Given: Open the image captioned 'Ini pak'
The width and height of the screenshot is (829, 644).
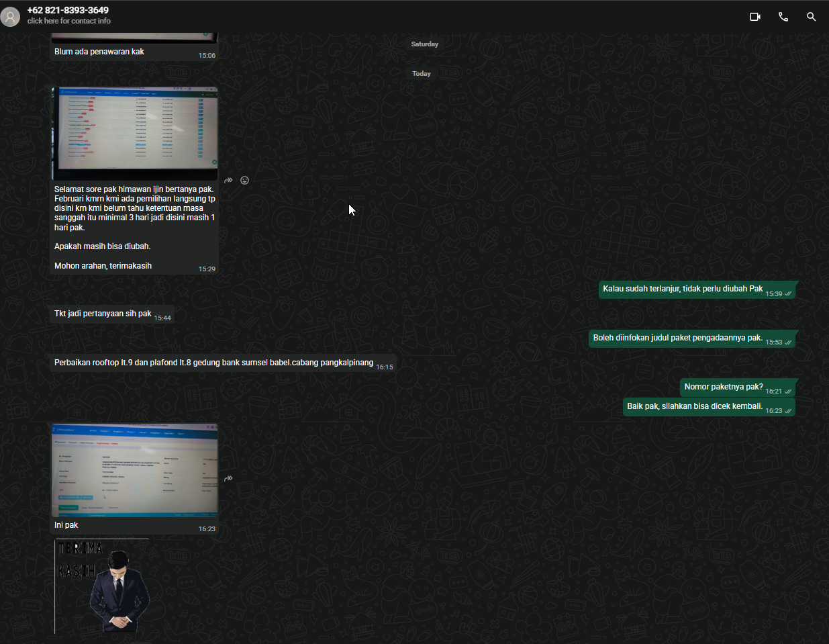Looking at the screenshot, I should tap(135, 470).
